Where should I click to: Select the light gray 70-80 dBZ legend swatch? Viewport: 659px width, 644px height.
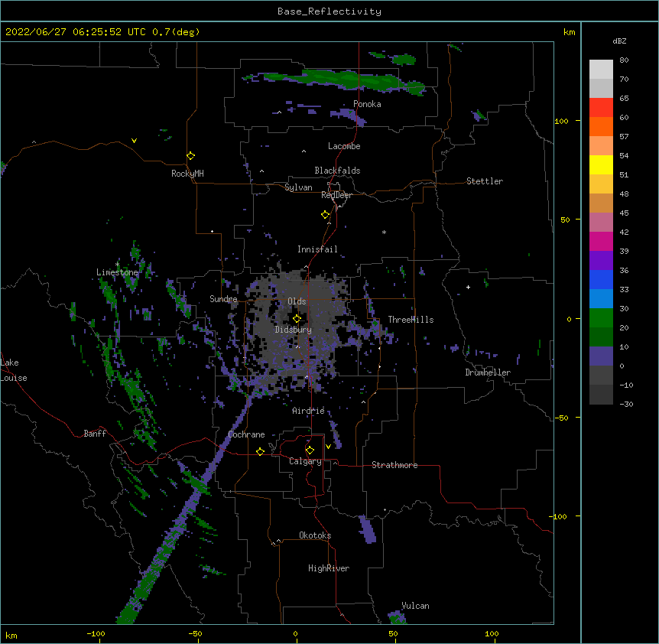click(601, 70)
